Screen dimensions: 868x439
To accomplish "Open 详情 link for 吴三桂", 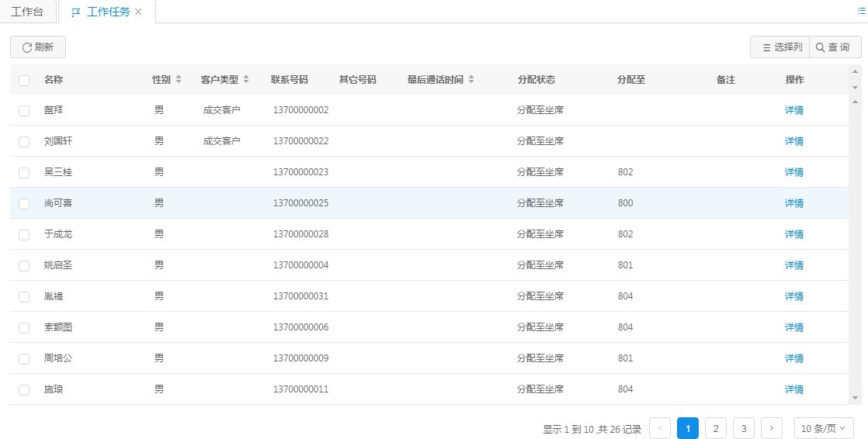I will coord(793,172).
